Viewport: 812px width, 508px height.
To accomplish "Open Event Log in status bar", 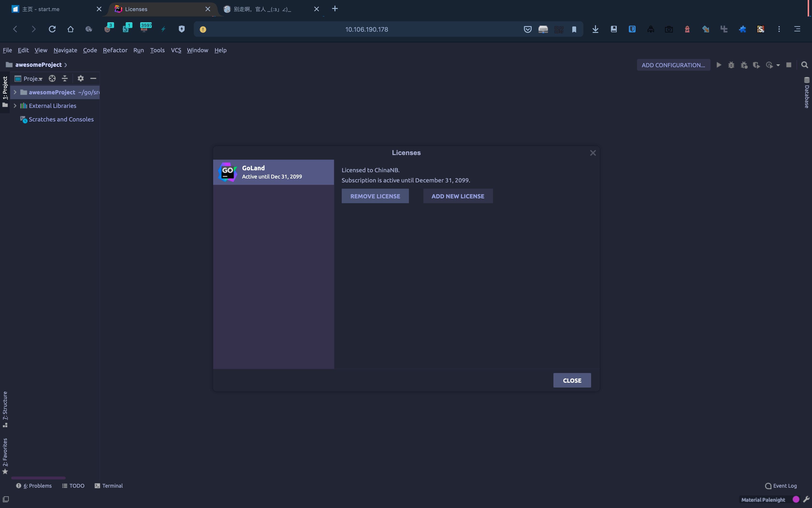I will (781, 486).
